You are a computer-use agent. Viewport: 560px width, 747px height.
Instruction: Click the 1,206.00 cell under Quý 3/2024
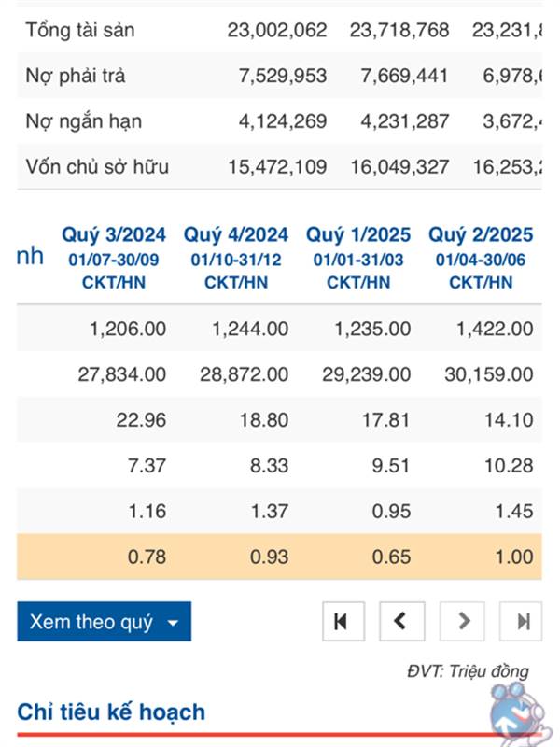pos(129,329)
